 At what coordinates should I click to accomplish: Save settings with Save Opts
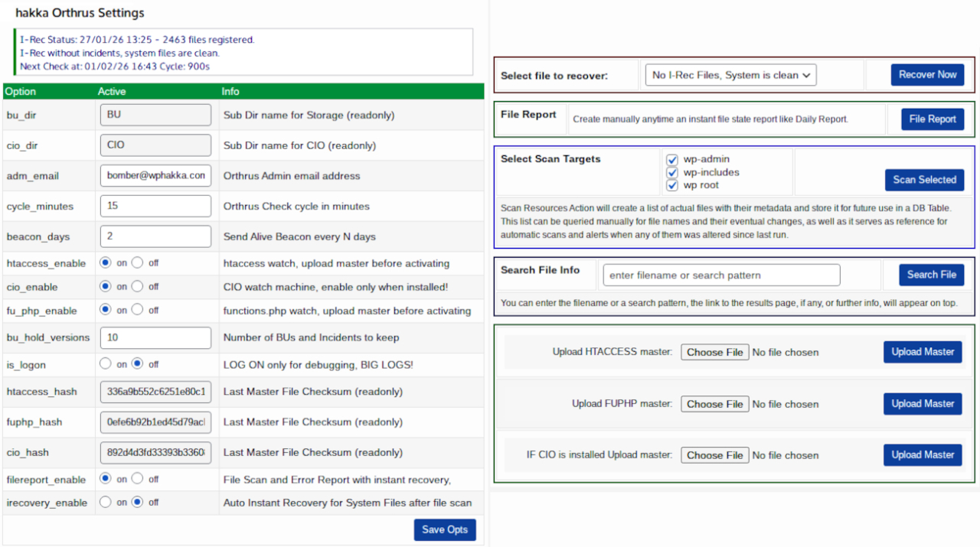tap(444, 530)
